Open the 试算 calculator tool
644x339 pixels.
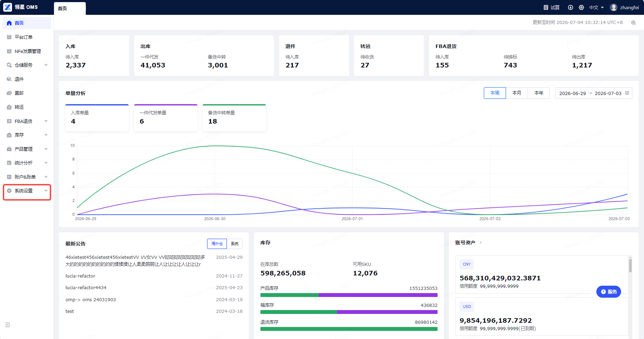(552, 7)
